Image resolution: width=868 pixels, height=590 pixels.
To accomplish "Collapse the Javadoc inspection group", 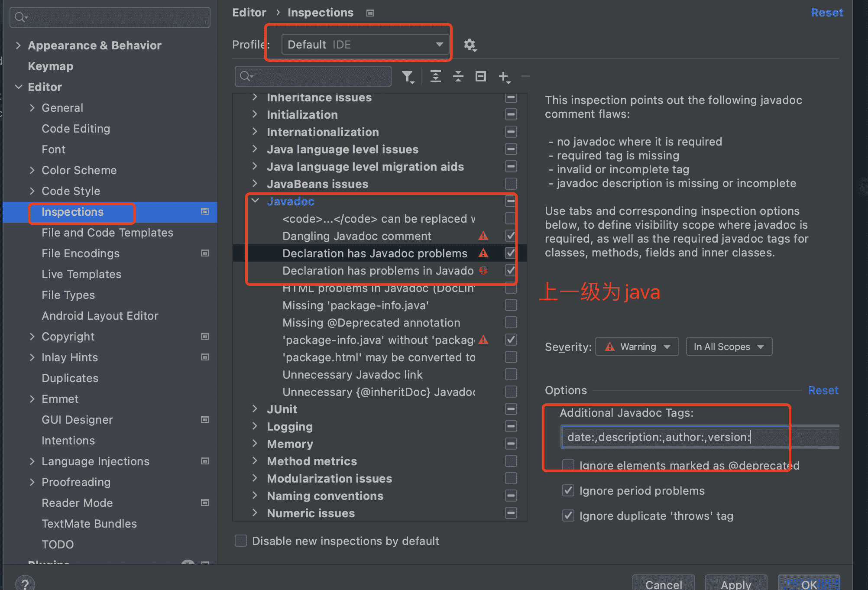I will pyautogui.click(x=255, y=201).
